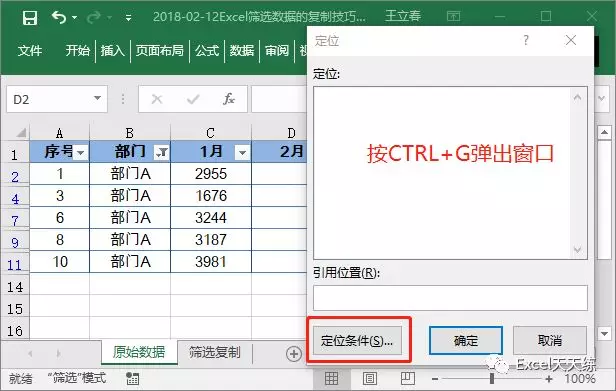616x391 pixels.
Task: Click the fx Insert Function icon
Action: tap(229, 99)
